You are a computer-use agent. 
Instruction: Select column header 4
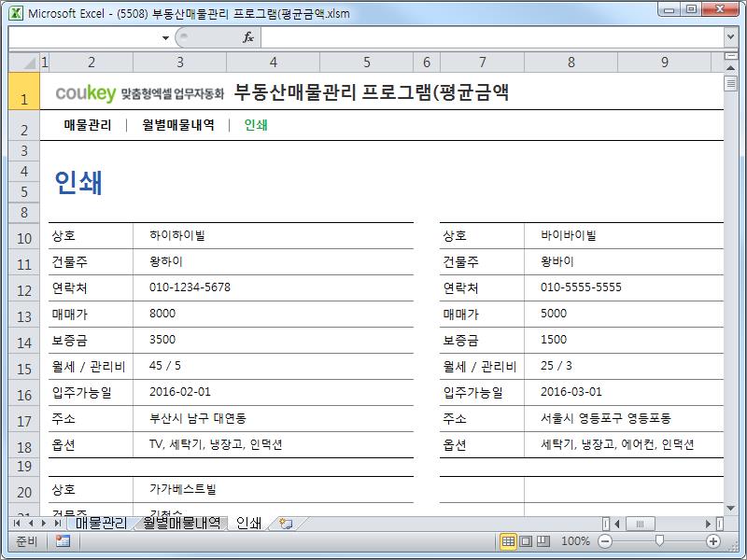[x=273, y=62]
